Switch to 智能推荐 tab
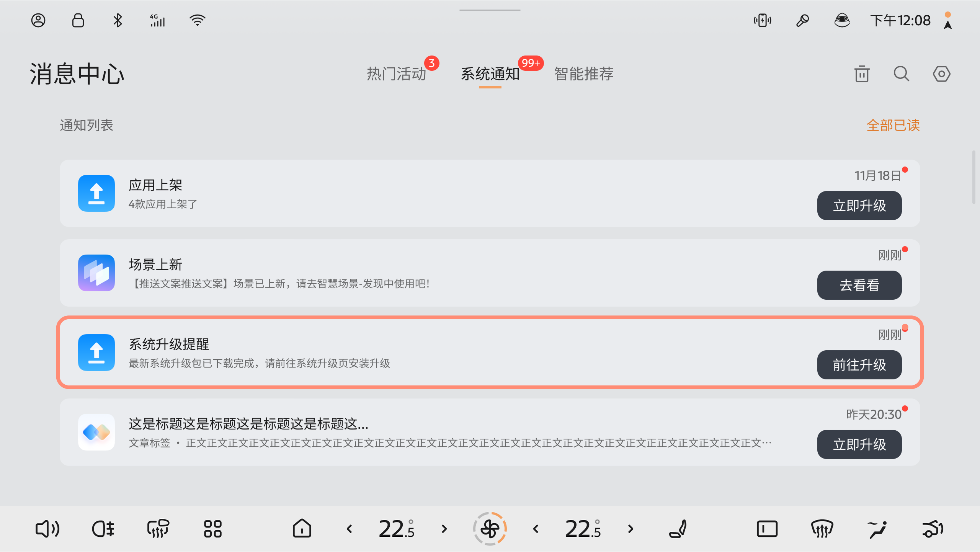This screenshot has width=980, height=552. point(584,74)
